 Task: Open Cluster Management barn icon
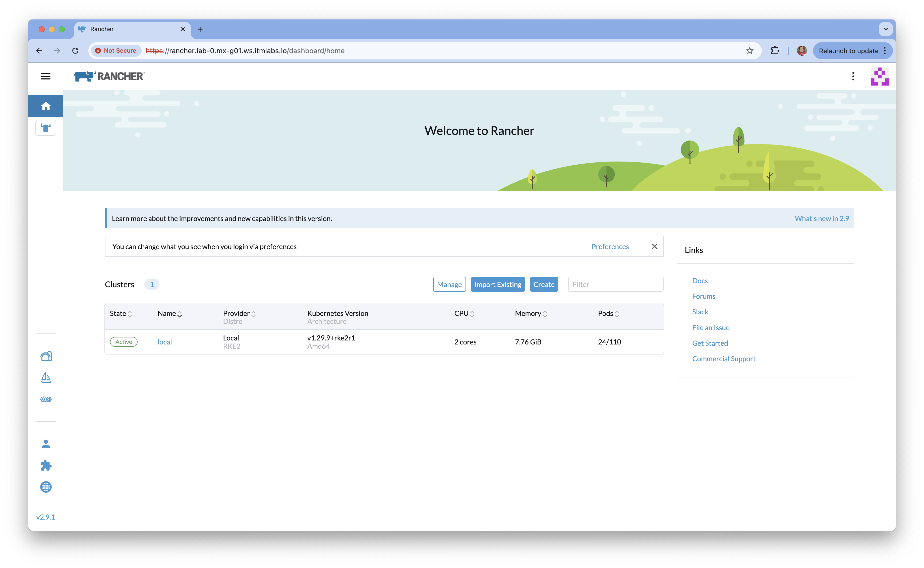click(x=46, y=356)
